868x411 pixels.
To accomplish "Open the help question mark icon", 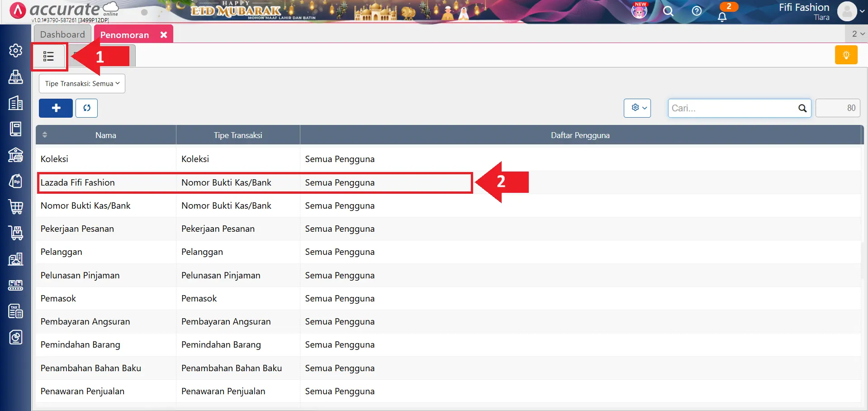I will click(x=697, y=11).
